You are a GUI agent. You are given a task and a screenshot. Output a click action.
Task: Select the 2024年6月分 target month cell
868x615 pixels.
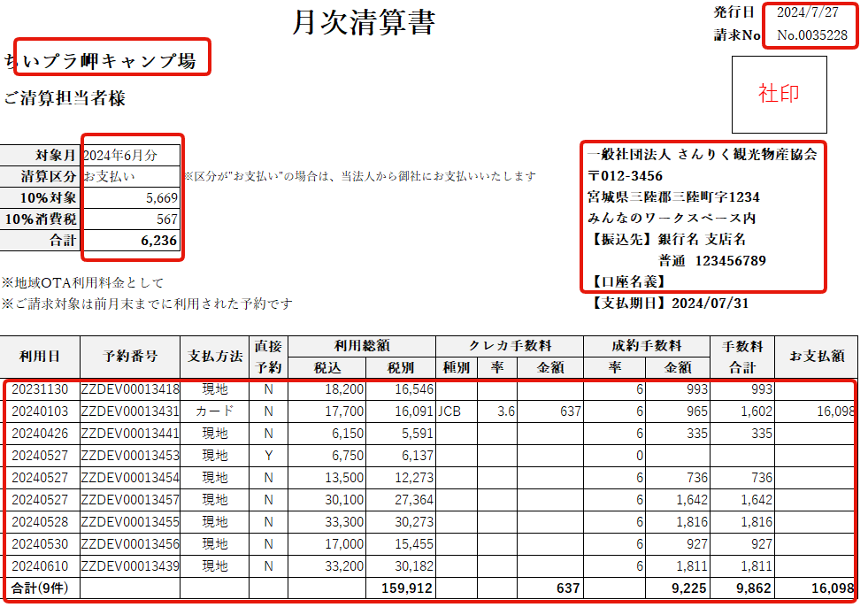(x=131, y=155)
